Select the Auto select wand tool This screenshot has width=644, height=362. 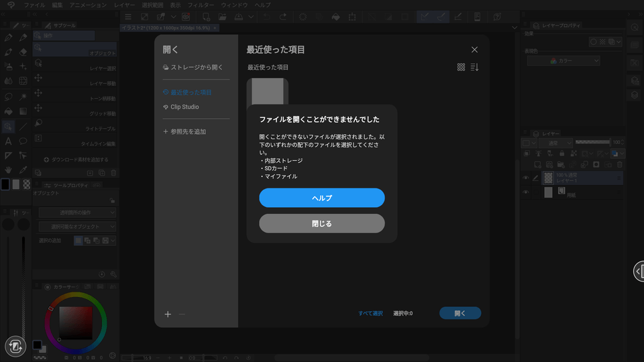(23, 97)
